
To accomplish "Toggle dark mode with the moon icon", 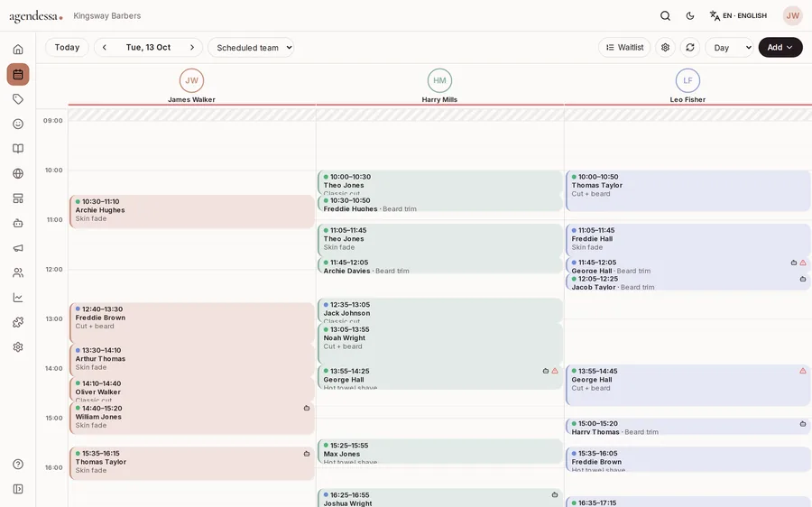I will (690, 16).
